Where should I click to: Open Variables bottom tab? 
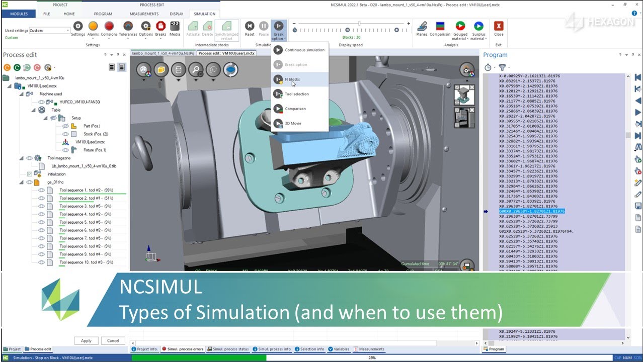[x=339, y=349]
